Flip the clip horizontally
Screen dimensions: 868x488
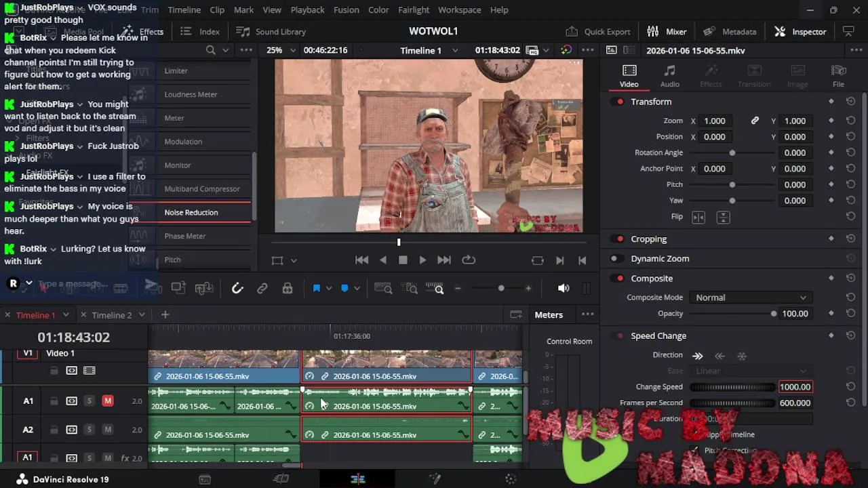coord(698,217)
